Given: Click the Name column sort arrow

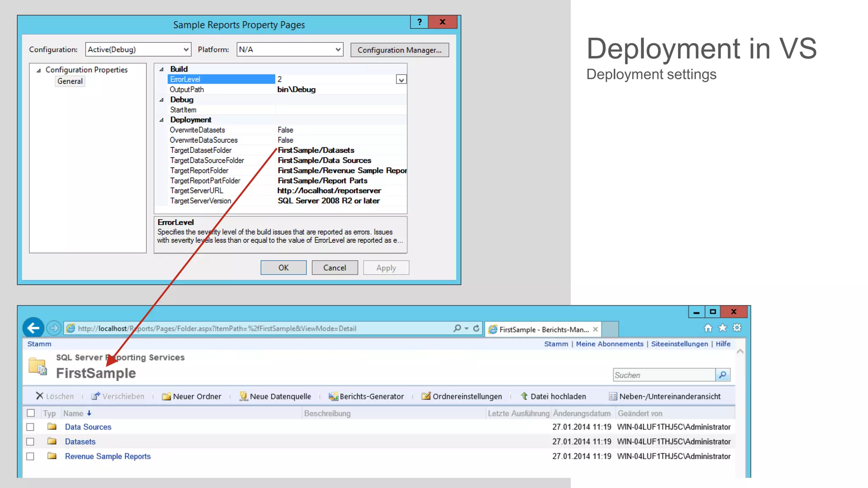Looking at the screenshot, I should (x=89, y=413).
